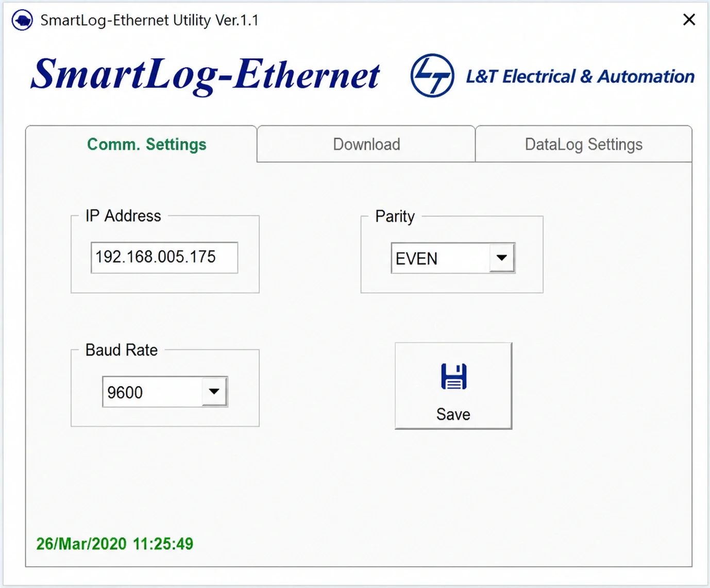Open the Download tab
The image size is (710, 588).
(x=366, y=144)
